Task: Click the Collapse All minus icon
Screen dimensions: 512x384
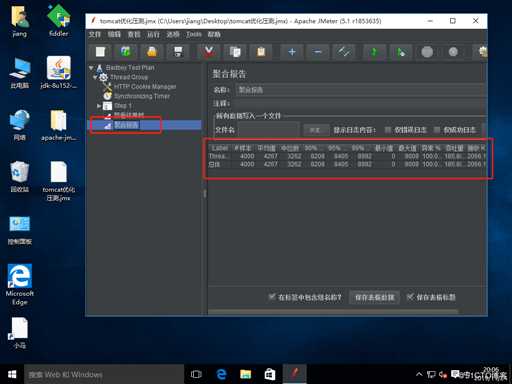Action: (x=318, y=52)
